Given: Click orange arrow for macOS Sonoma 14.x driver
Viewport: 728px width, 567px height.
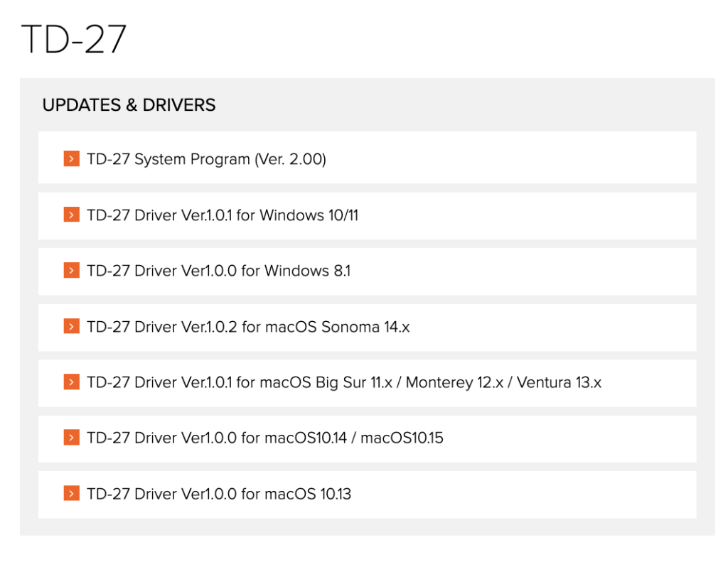Looking at the screenshot, I should 72,326.
